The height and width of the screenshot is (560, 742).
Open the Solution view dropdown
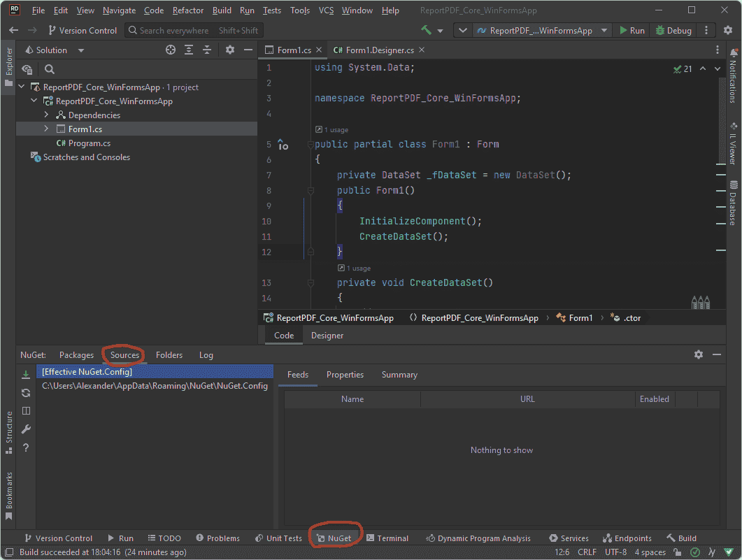click(81, 50)
